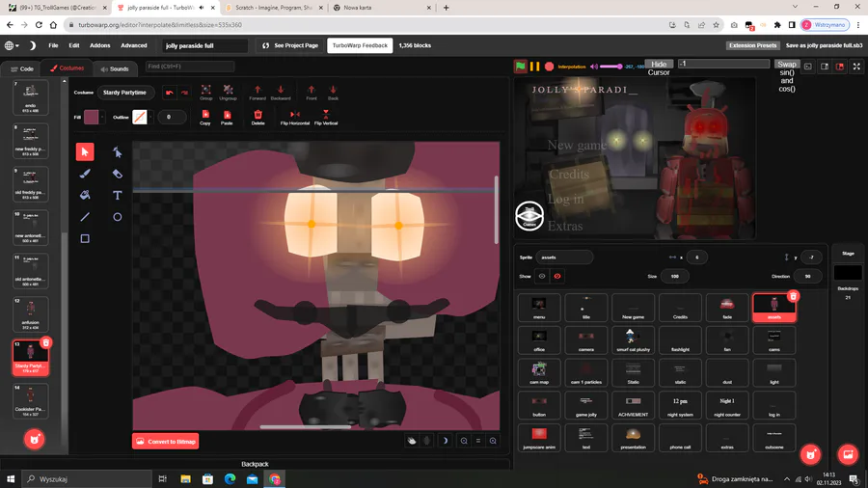Choose the Brush tool

[85, 174]
